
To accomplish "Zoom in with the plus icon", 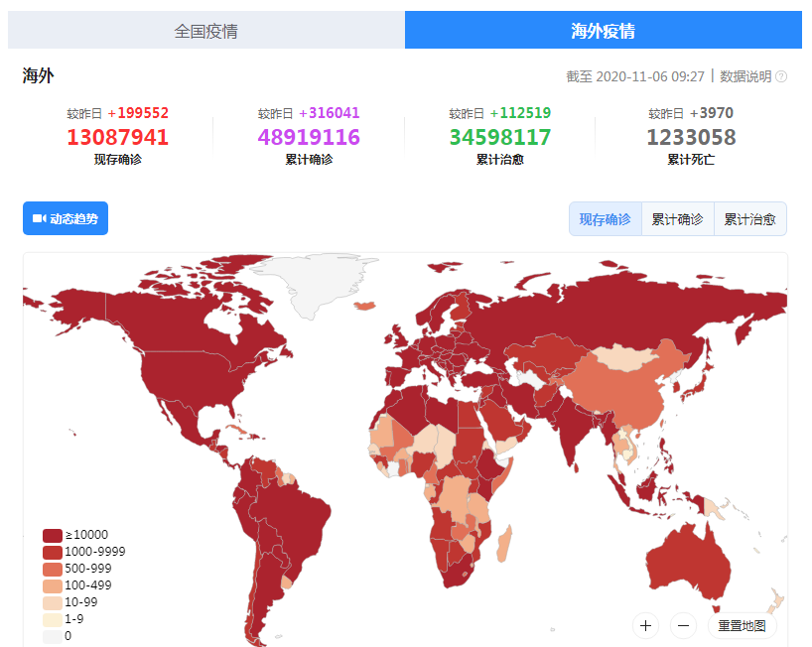I will 646,625.
